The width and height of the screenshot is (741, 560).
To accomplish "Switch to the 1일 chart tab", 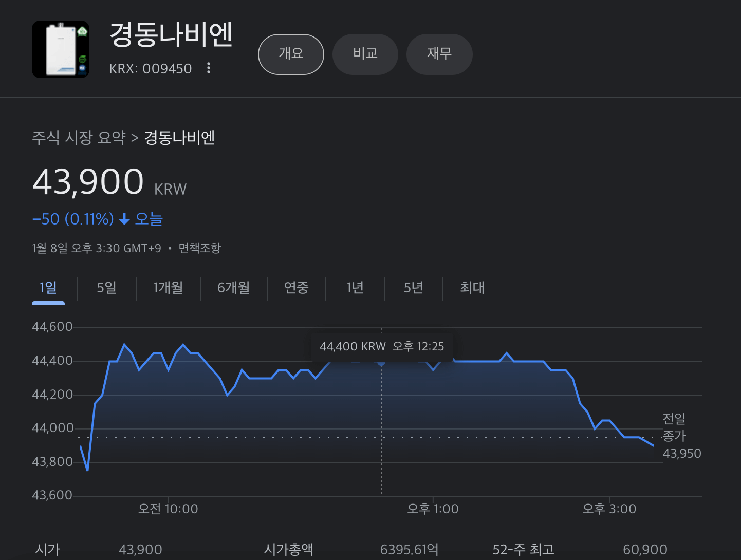I will coord(48,288).
